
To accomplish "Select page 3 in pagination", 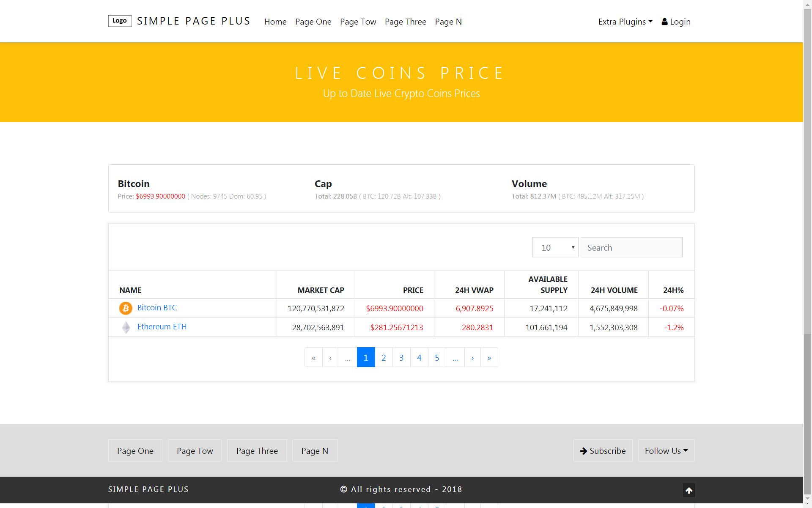I will pyautogui.click(x=401, y=358).
